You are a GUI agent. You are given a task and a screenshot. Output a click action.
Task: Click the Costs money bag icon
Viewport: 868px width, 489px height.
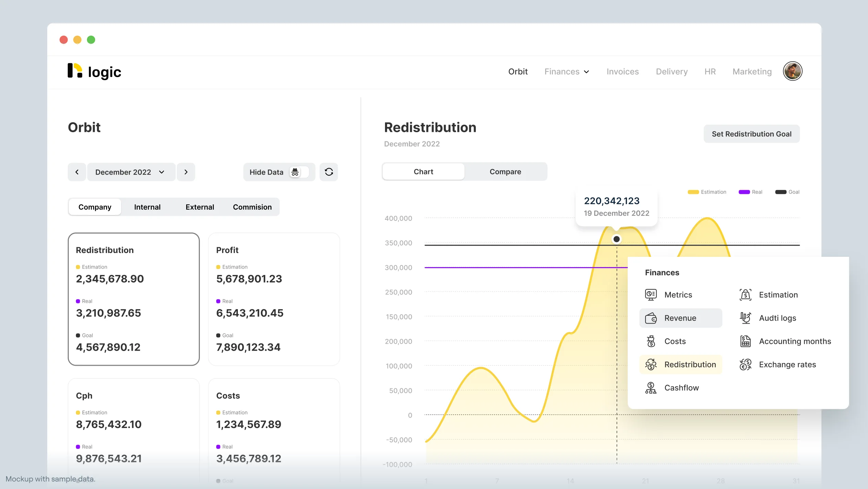pyautogui.click(x=651, y=341)
